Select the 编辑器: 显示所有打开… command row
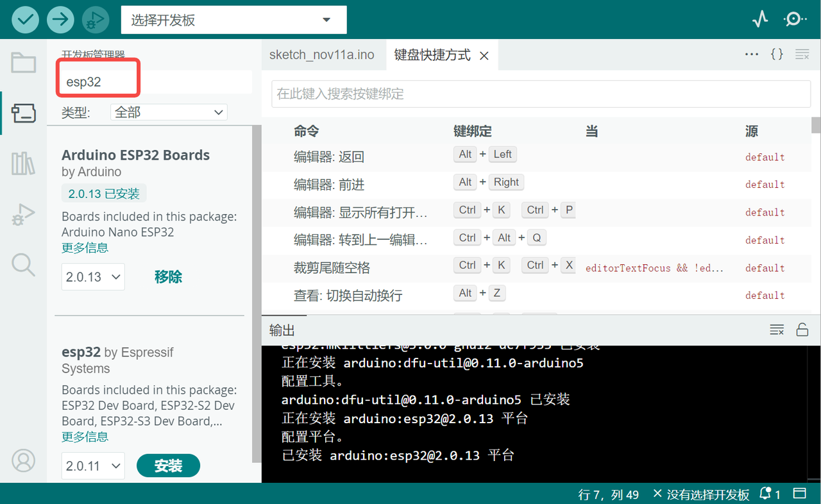Image resolution: width=821 pixels, height=504 pixels. [x=536, y=212]
